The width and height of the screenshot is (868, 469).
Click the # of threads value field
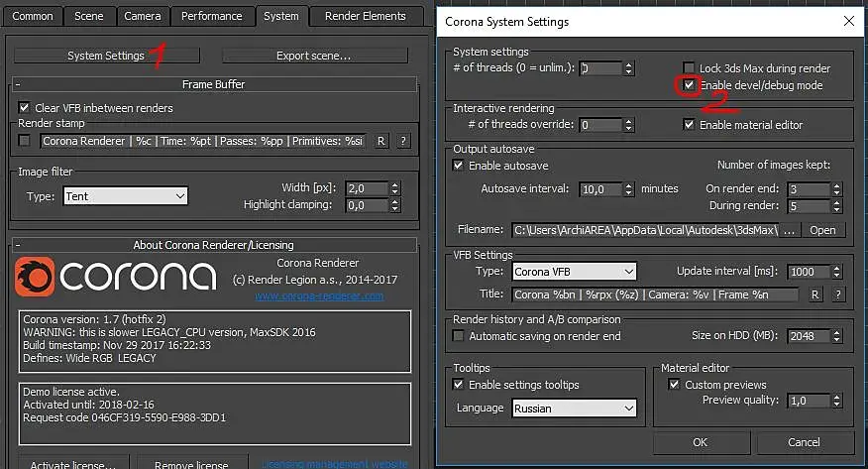600,68
